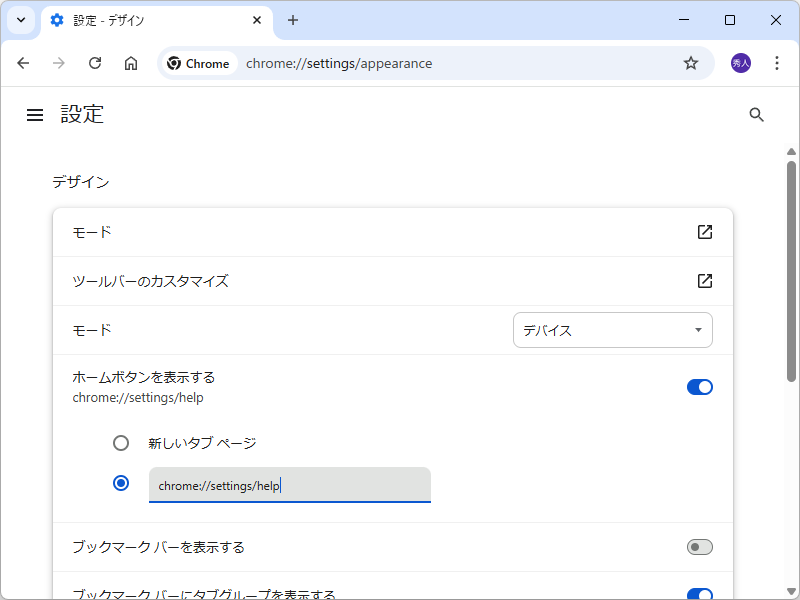Enable ブックマークバーを表示する toggle
The width and height of the screenshot is (800, 600).
699,547
